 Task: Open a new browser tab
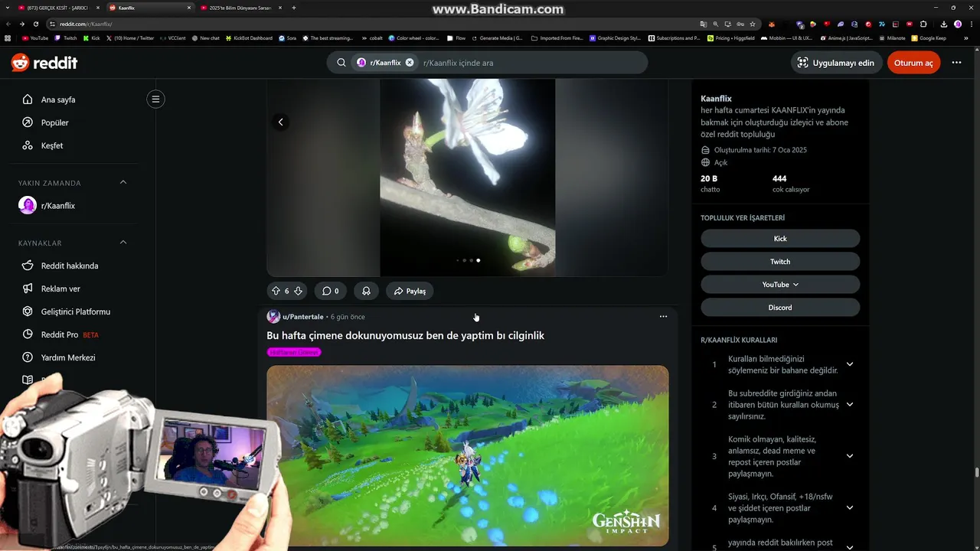pyautogui.click(x=294, y=8)
